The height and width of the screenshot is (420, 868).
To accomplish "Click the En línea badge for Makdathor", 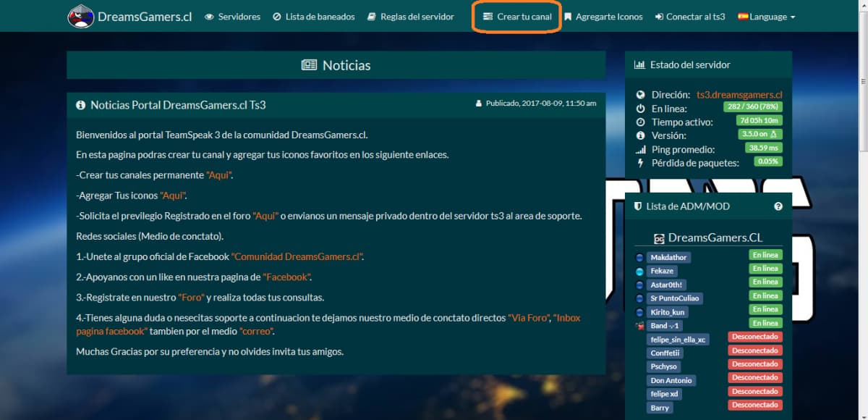I will tap(765, 255).
